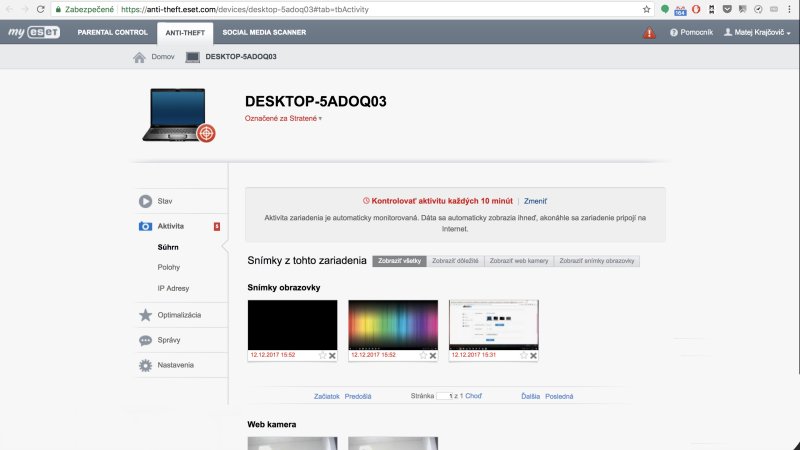Mark the black screenshot as important (star)
This screenshot has width=800, height=450.
pos(322,355)
